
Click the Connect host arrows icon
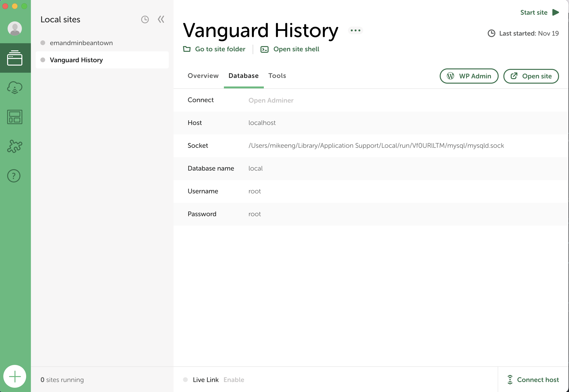coord(510,380)
